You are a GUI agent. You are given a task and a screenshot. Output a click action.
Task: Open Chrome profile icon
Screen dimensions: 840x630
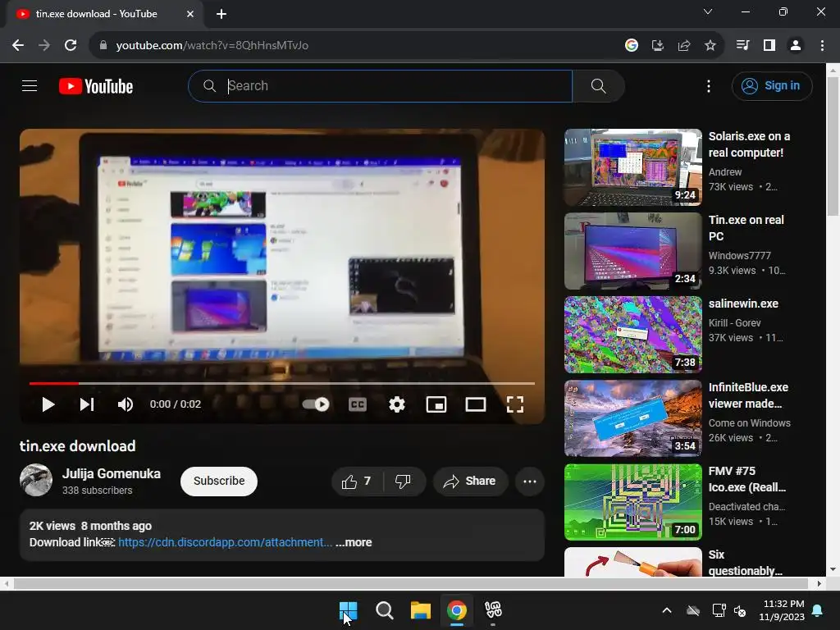pyautogui.click(x=796, y=45)
